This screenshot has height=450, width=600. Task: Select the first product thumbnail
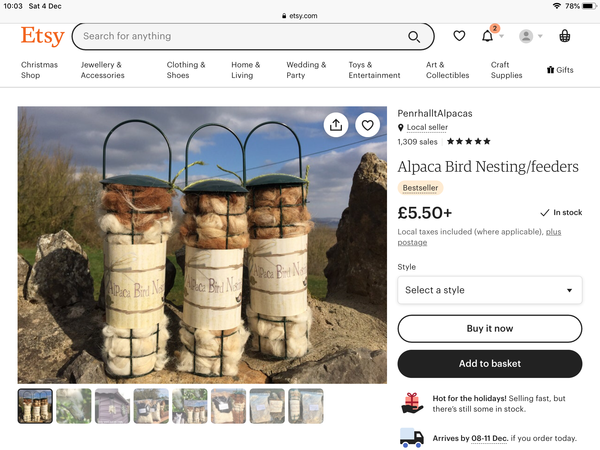35,406
